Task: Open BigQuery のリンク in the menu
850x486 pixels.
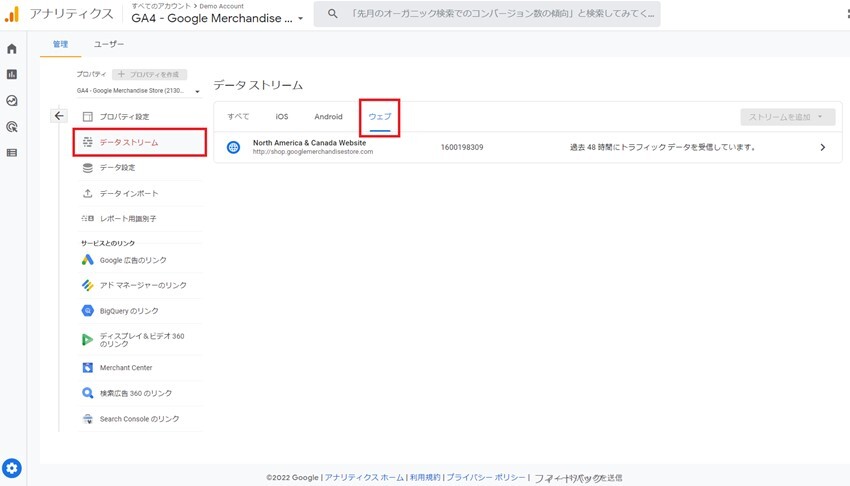Action: (129, 311)
